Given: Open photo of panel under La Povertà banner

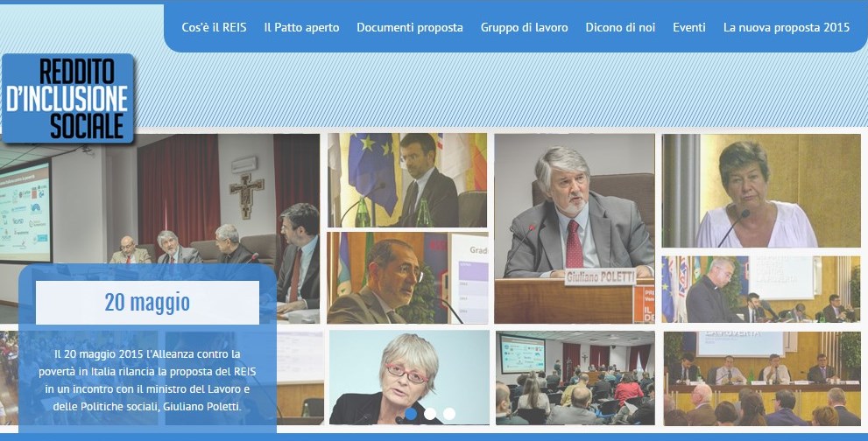Looking at the screenshot, I should (x=760, y=376).
